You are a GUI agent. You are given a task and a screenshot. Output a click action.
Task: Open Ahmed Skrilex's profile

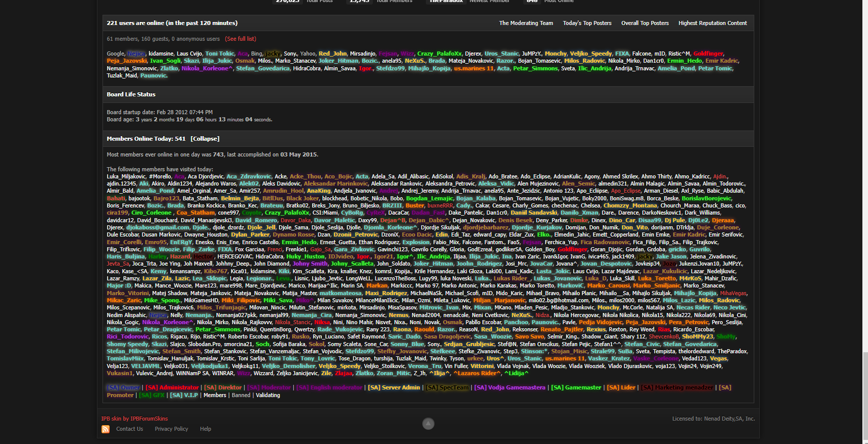pyautogui.click(x=620, y=176)
